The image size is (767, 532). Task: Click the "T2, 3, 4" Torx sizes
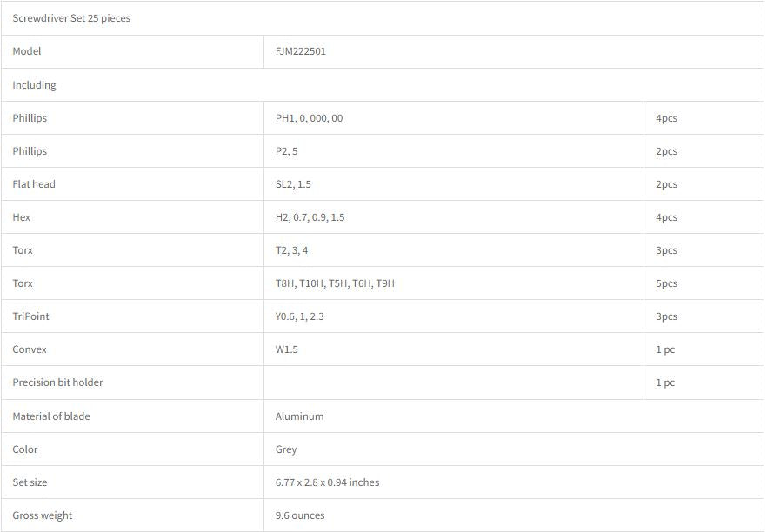tap(291, 250)
